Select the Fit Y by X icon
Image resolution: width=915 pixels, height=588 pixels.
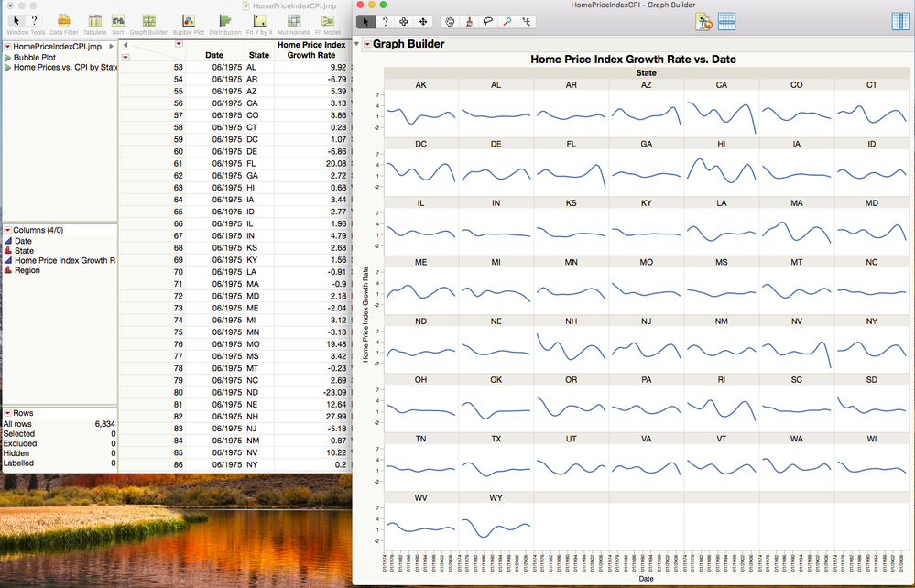[260, 20]
